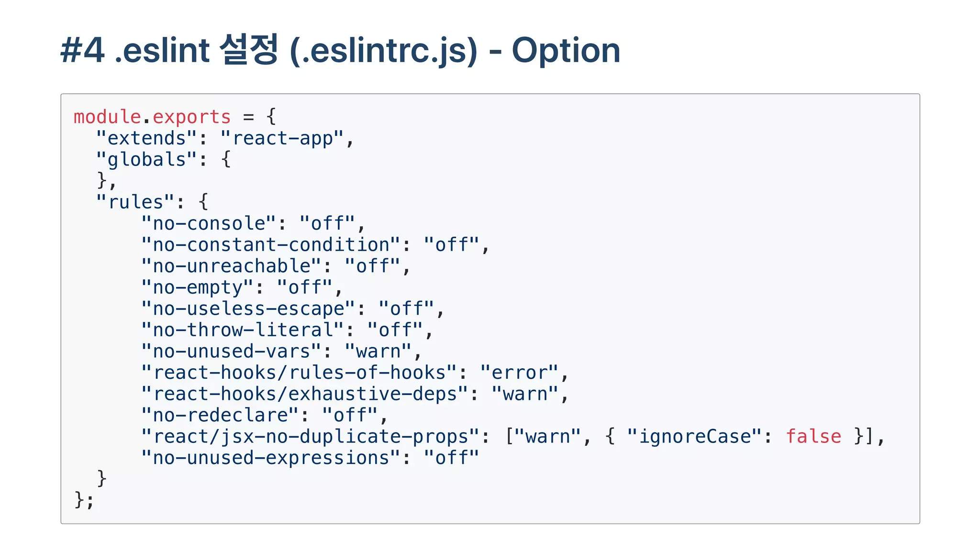Click the "no-console" rule name

coord(209,224)
